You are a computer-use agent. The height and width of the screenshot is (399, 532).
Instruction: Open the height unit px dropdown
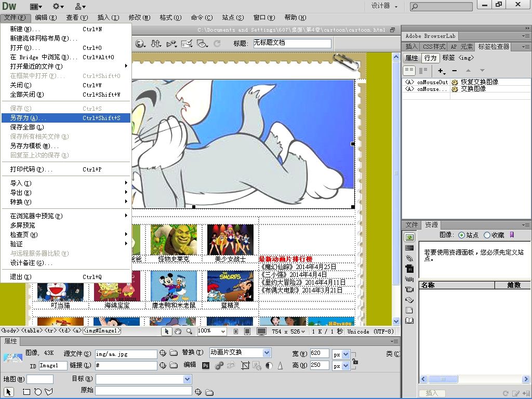pos(345,366)
